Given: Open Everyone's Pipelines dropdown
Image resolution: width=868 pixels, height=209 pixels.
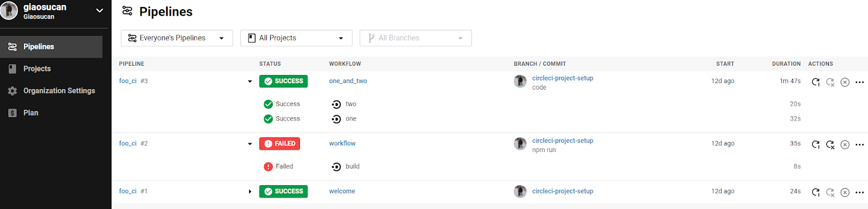Looking at the screenshot, I should [177, 38].
